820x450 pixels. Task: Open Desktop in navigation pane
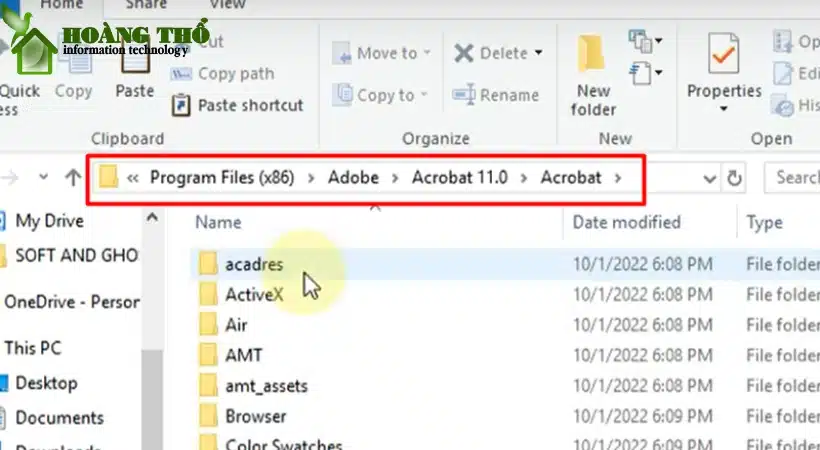(x=46, y=383)
